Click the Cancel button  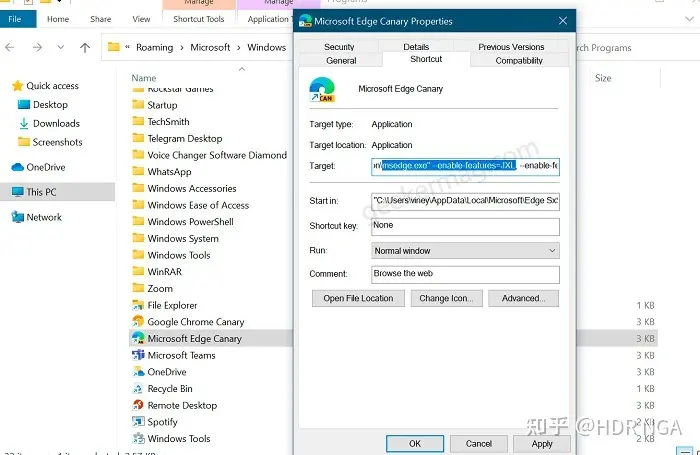479,443
